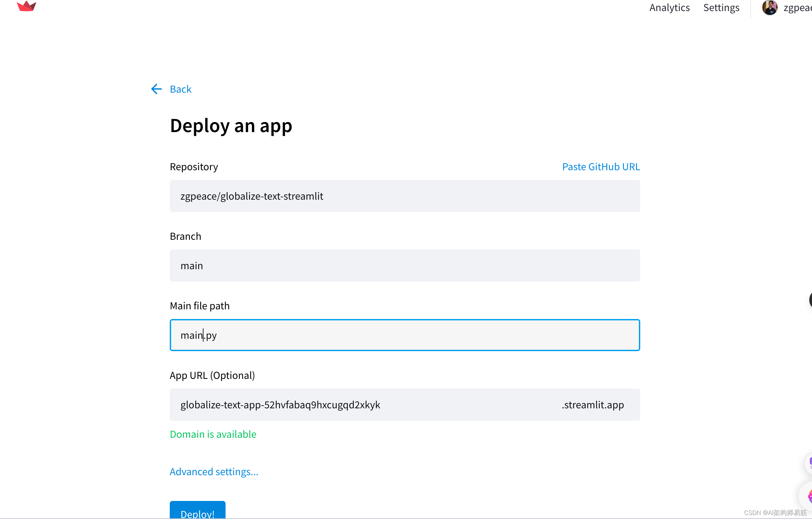
Task: Click the '.streamlit.app' domain suffix text
Action: pyautogui.click(x=592, y=405)
